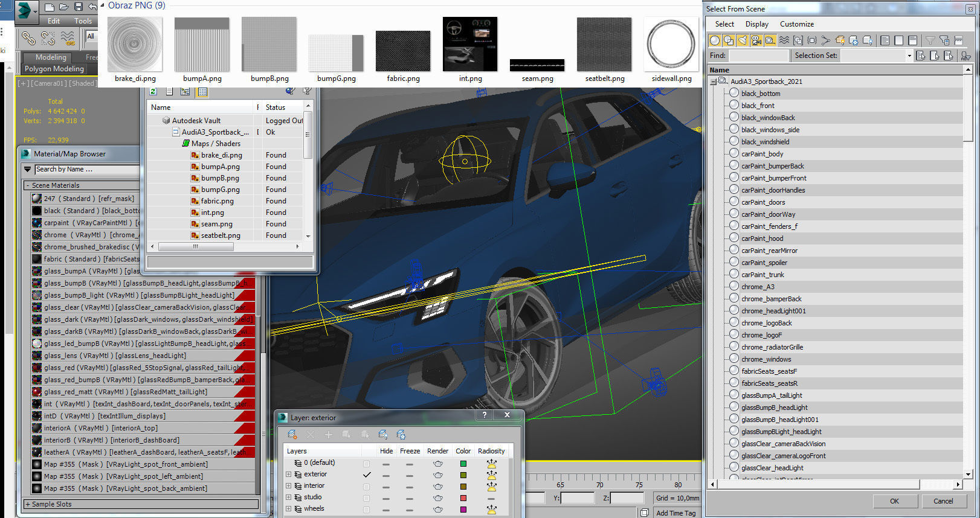This screenshot has width=980, height=518.
Task: Expand the exterior layer in Layer dialog
Action: tap(289, 475)
